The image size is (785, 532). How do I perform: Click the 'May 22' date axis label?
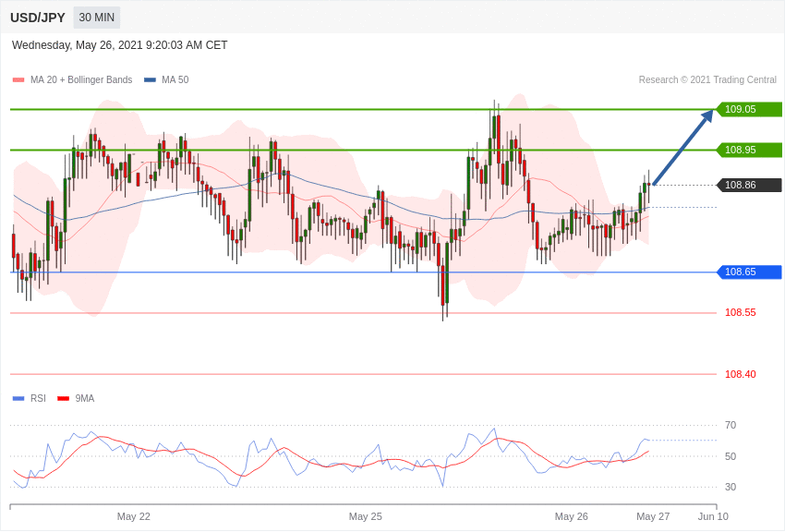pos(134,516)
